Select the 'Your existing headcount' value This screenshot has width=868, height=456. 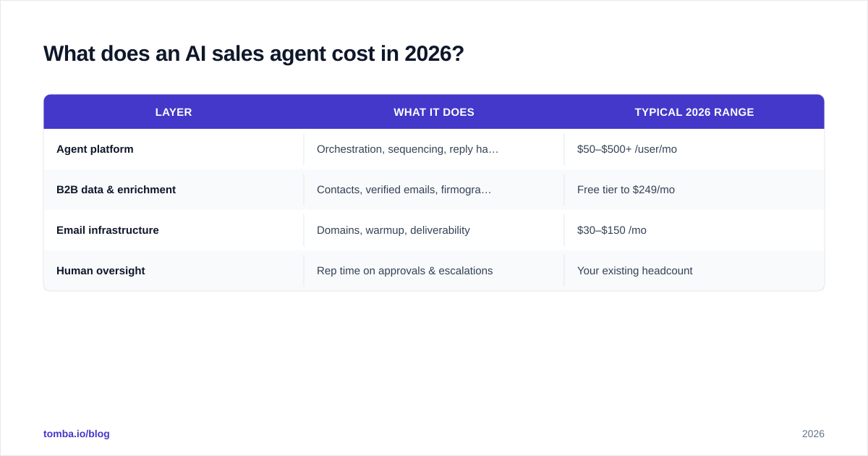tap(635, 271)
